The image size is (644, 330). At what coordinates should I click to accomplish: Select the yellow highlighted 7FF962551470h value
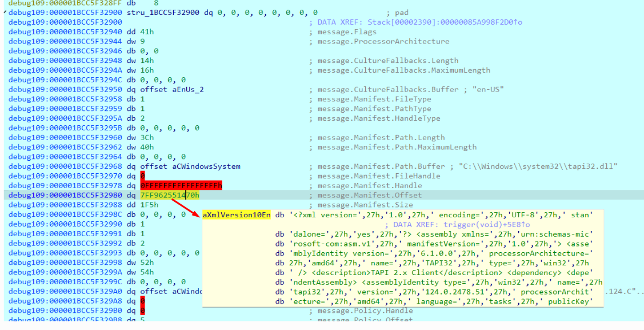[x=170, y=195]
